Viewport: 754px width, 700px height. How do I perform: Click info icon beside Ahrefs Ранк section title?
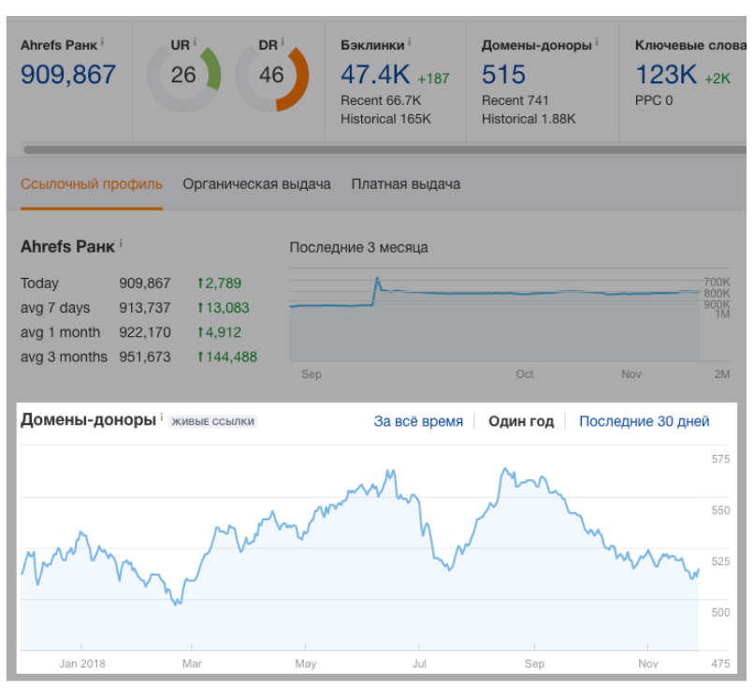pyautogui.click(x=121, y=245)
